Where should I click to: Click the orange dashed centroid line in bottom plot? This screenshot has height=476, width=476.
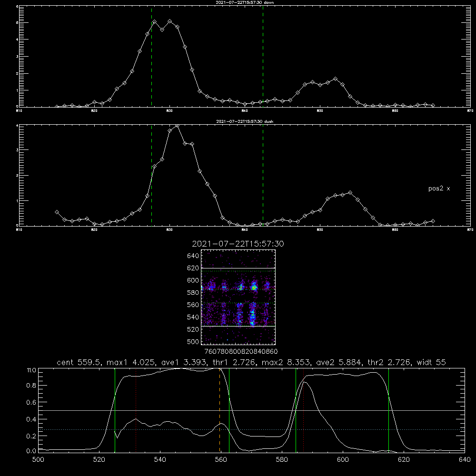[x=220, y=410]
